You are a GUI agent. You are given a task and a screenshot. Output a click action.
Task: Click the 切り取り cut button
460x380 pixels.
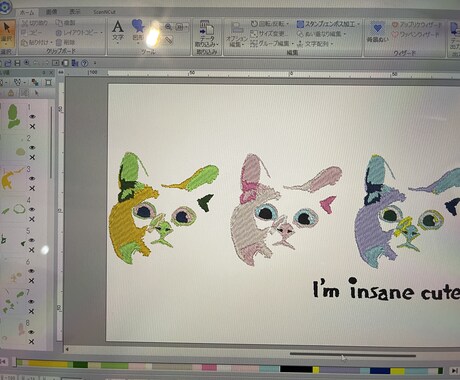click(x=35, y=23)
